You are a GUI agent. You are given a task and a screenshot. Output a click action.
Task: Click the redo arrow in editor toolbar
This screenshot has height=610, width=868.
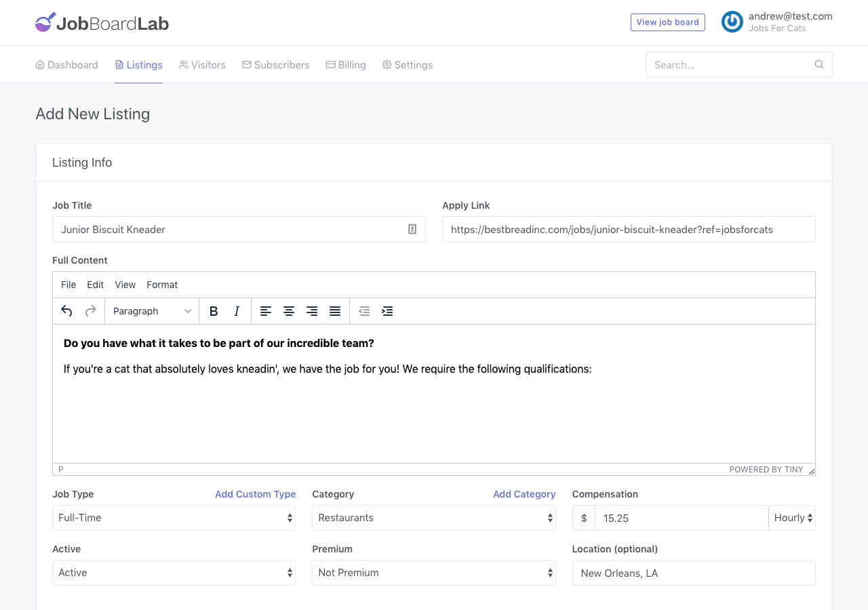coord(90,311)
